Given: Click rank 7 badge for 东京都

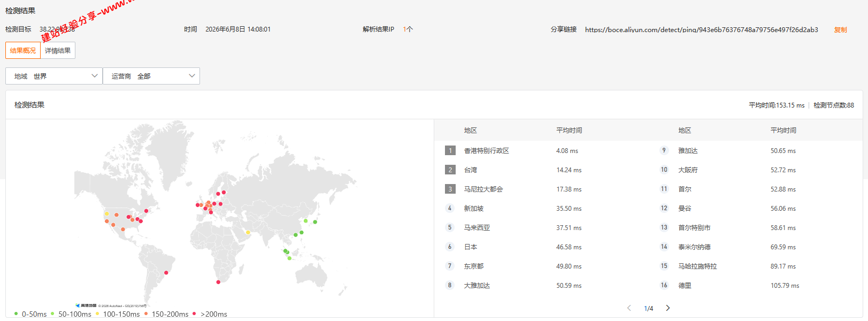Looking at the screenshot, I should pyautogui.click(x=450, y=266).
